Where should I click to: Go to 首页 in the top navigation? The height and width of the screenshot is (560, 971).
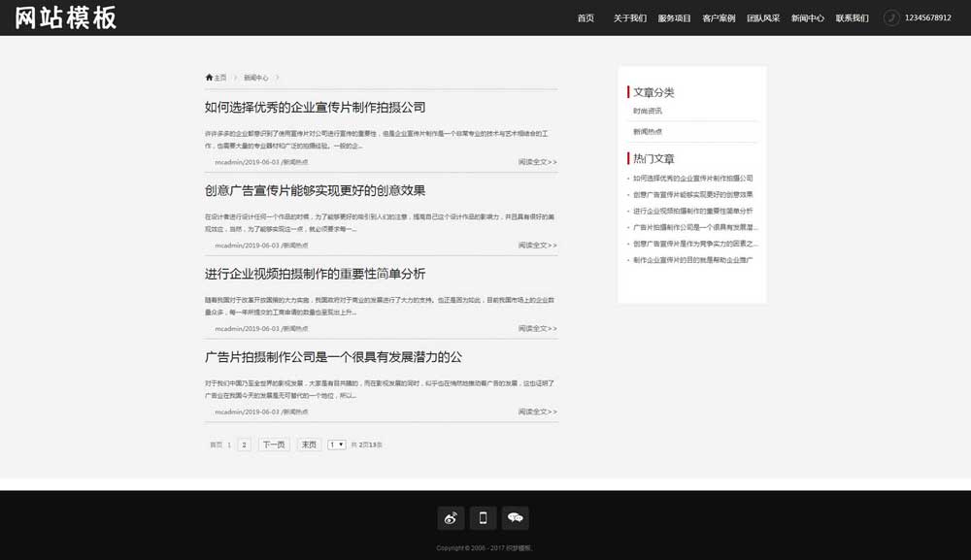tap(584, 17)
